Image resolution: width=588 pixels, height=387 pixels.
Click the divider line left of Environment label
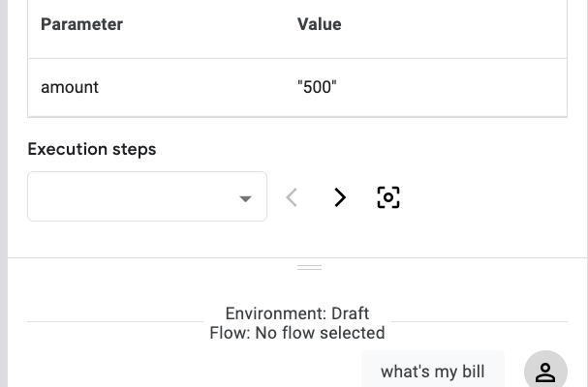tap(114, 321)
